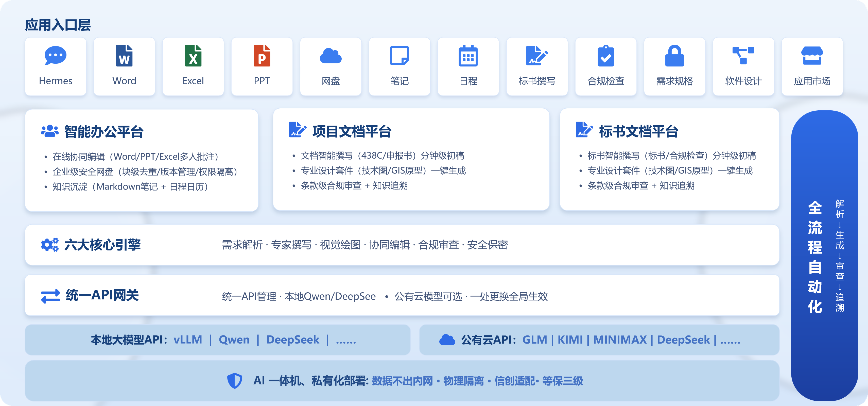The width and height of the screenshot is (868, 406).
Task: Open the 标书撰写 pen icon
Action: coord(537,56)
